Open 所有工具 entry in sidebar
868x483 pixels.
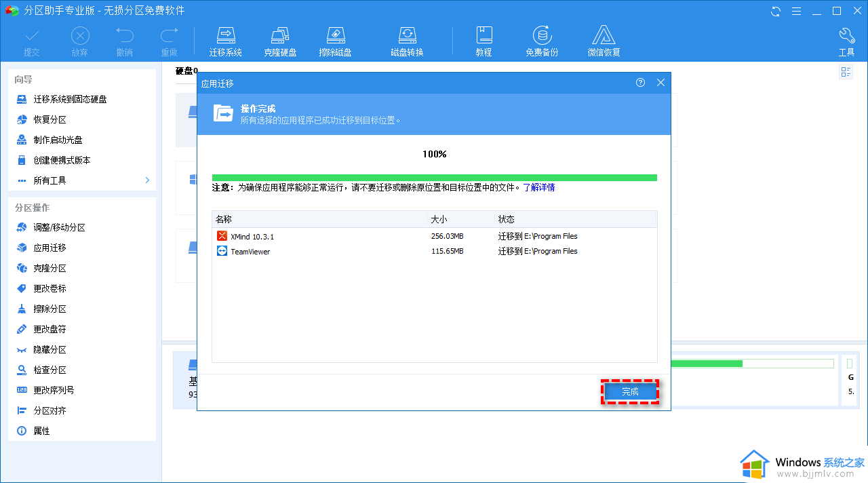point(50,180)
